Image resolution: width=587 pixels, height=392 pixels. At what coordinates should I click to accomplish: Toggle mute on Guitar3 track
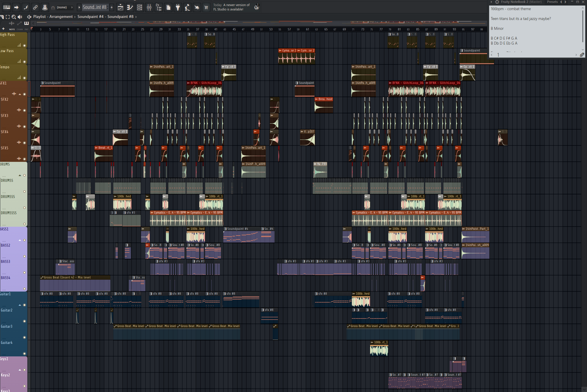pos(24,337)
